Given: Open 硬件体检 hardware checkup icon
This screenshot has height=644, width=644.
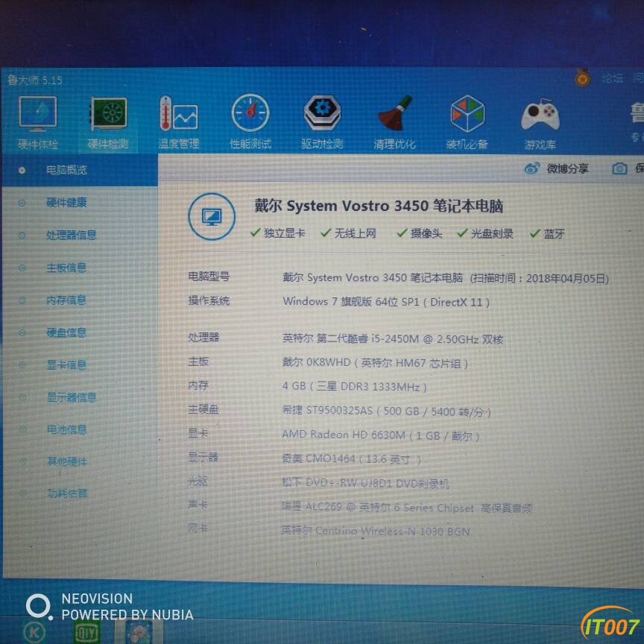Looking at the screenshot, I should point(37,114).
